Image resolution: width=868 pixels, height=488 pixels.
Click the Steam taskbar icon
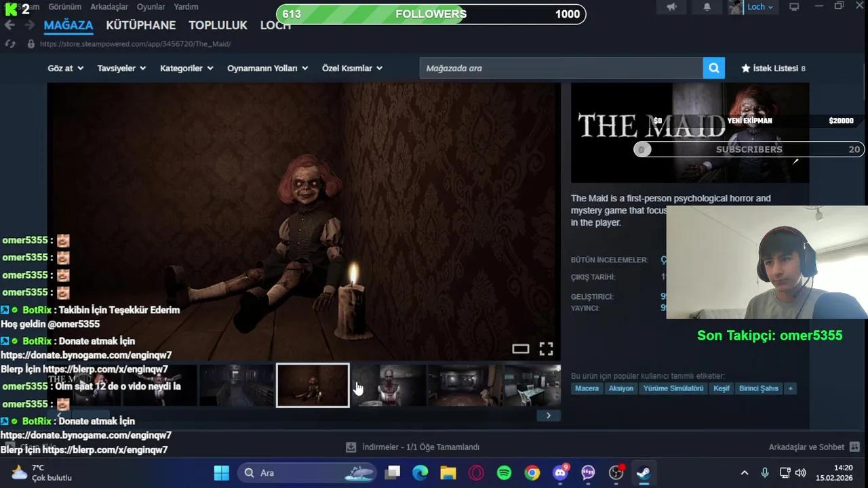pyautogui.click(x=644, y=472)
